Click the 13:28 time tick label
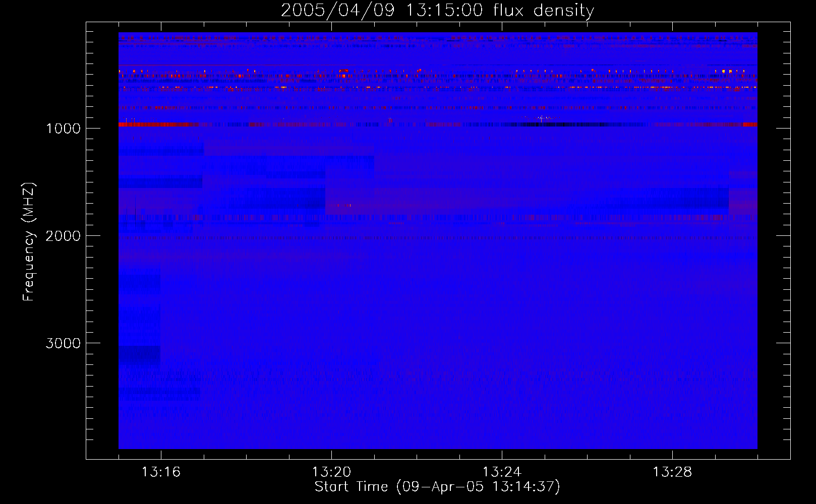Viewport: 816px width, 504px height. 672,472
